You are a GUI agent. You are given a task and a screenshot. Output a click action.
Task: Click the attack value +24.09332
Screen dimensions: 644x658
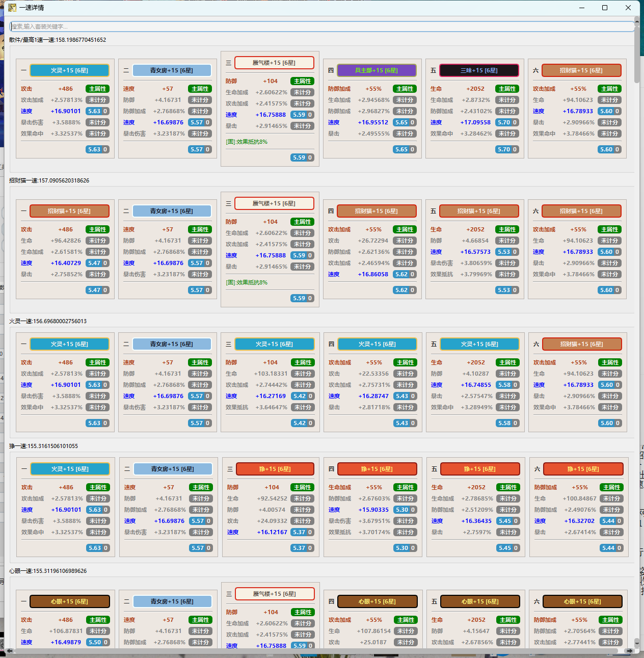point(272,521)
